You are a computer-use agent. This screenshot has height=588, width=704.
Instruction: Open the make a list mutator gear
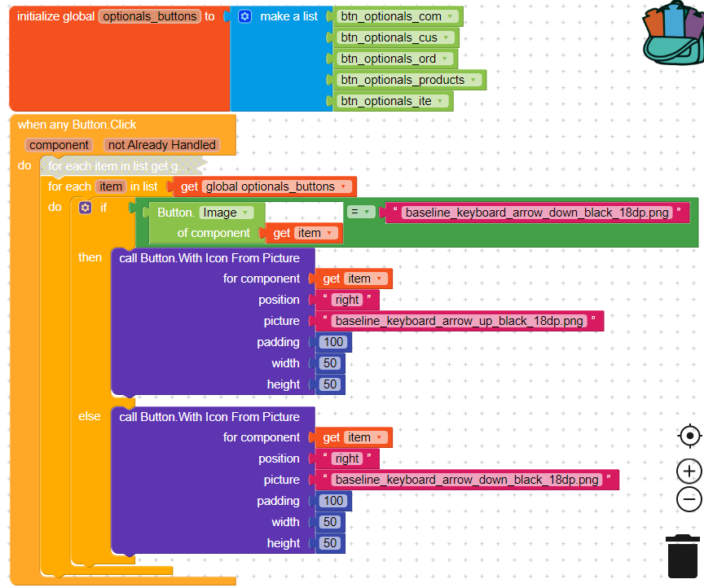pos(244,16)
